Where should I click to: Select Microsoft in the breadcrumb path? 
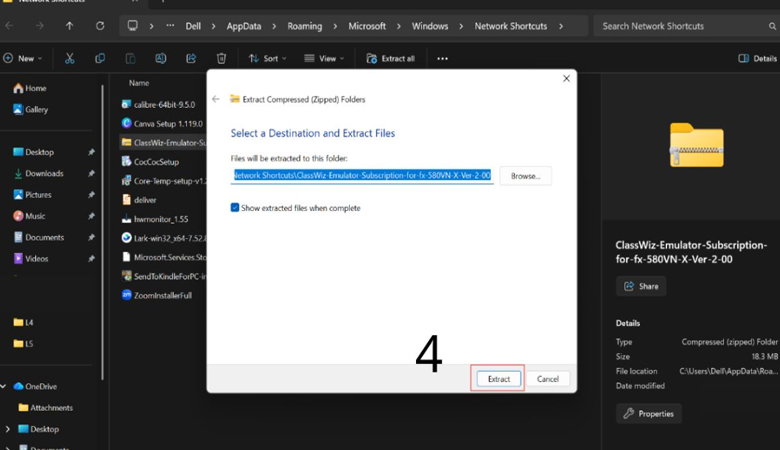point(367,26)
